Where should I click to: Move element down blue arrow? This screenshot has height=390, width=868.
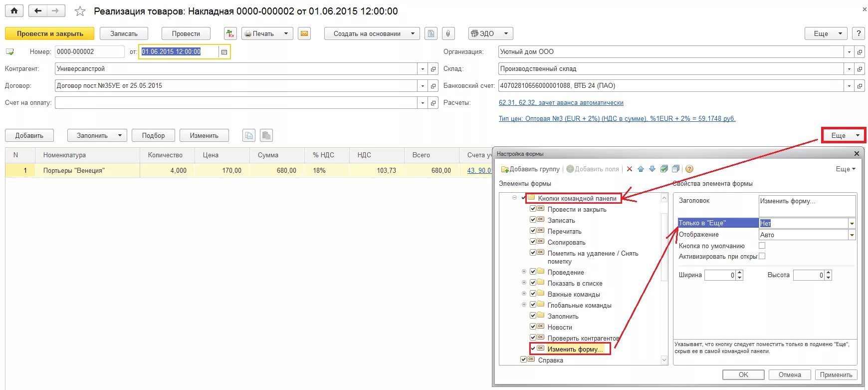point(652,169)
